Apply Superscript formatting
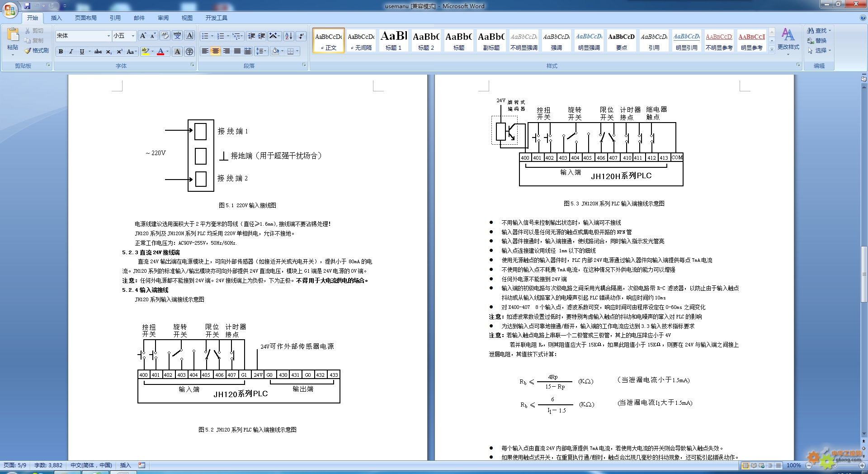The height and width of the screenshot is (474, 868). pyautogui.click(x=119, y=52)
